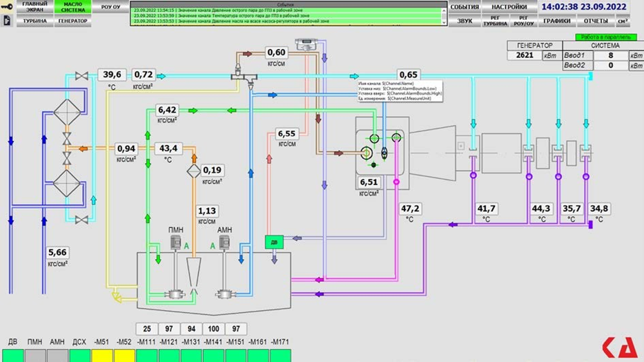Click the device icon above the 0,60 reading

(306, 44)
